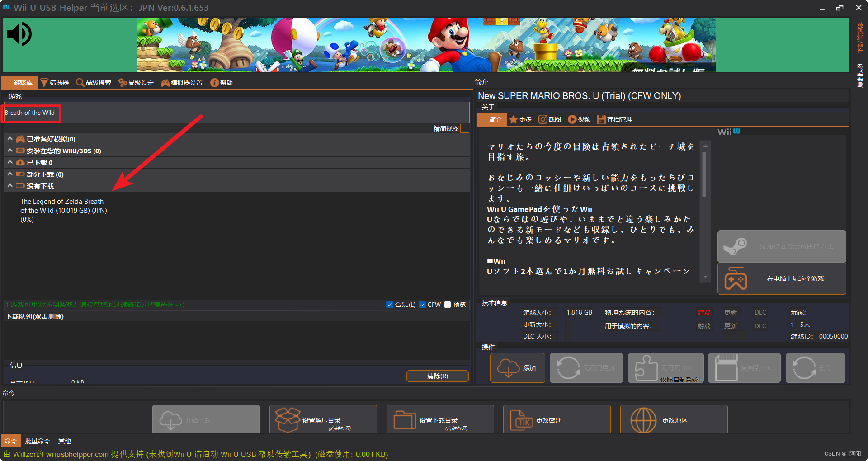Click 设置下载目录 folder button
Image resolution: width=868 pixels, height=461 pixels.
pyautogui.click(x=440, y=419)
